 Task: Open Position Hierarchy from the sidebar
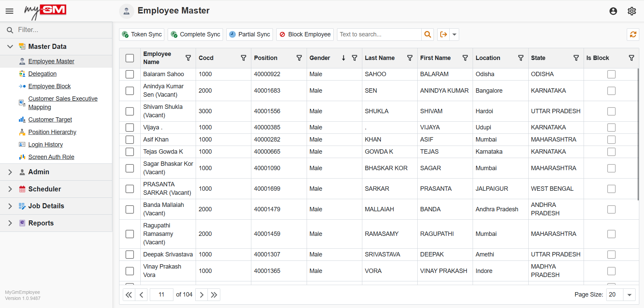coord(52,132)
